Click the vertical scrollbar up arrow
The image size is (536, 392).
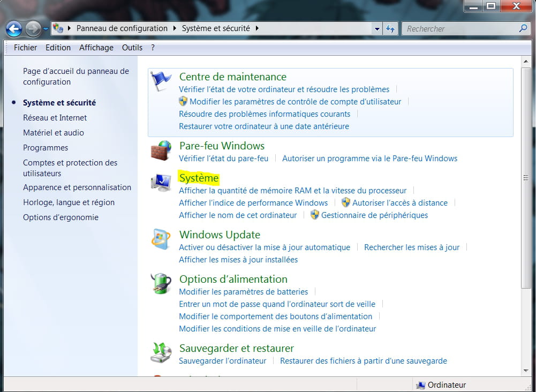pyautogui.click(x=526, y=62)
